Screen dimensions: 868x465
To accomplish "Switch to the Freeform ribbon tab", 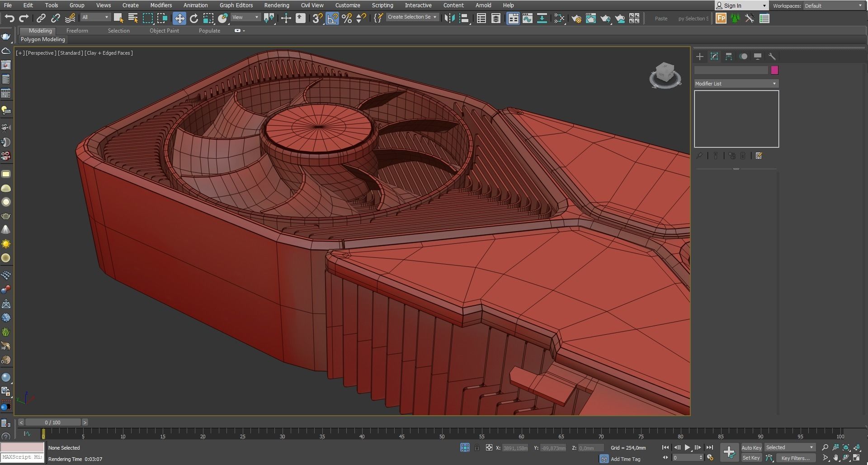I will tap(77, 31).
